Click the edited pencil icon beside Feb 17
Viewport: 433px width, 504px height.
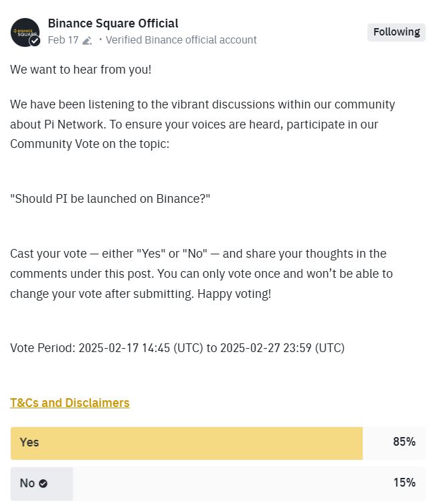pos(87,41)
